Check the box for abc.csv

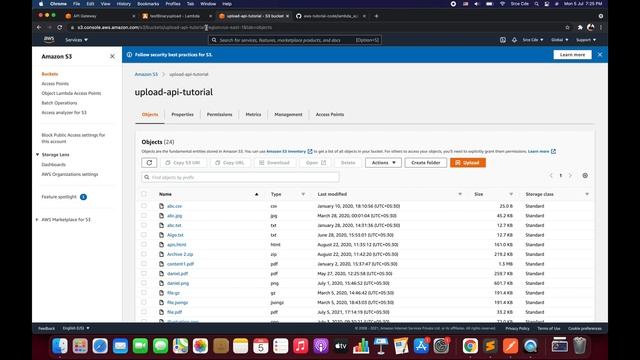pyautogui.click(x=144, y=206)
